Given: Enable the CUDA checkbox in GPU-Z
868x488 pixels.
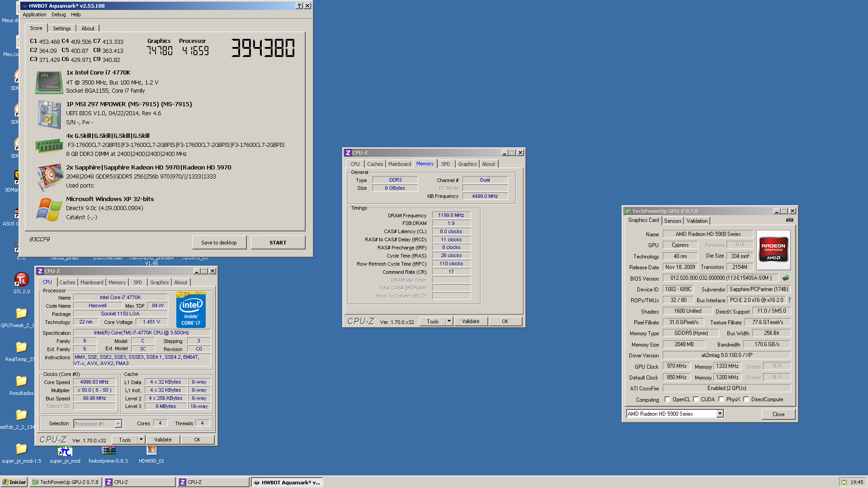Looking at the screenshot, I should (x=696, y=399).
